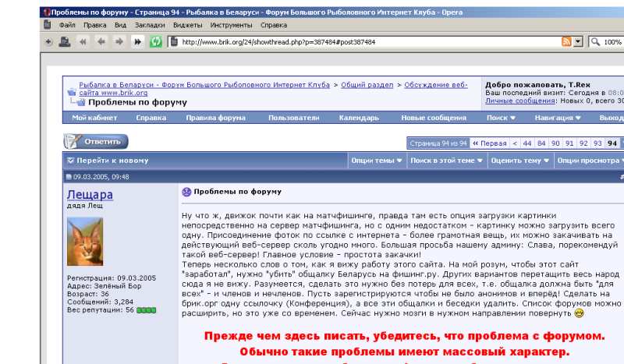Open the new tab plus button

(x=48, y=41)
